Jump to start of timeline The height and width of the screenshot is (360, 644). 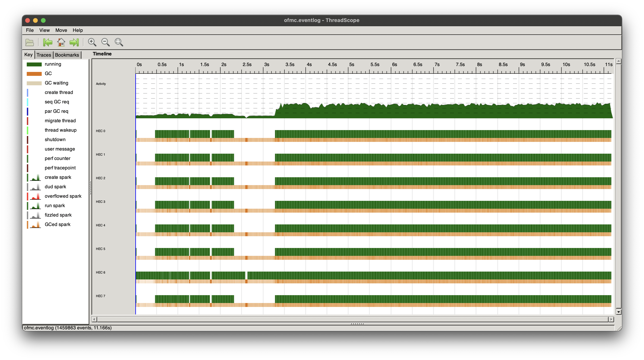47,42
